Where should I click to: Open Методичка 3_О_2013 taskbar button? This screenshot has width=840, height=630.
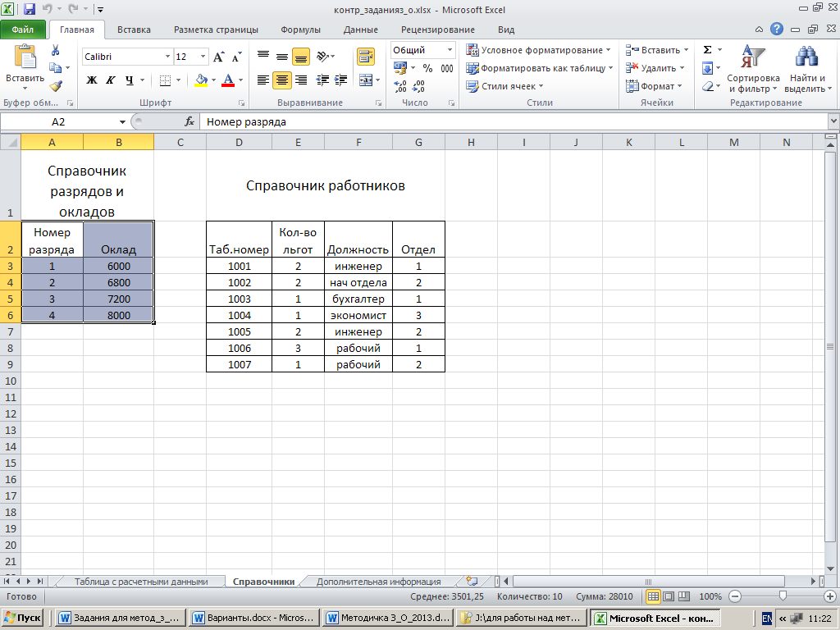388,618
